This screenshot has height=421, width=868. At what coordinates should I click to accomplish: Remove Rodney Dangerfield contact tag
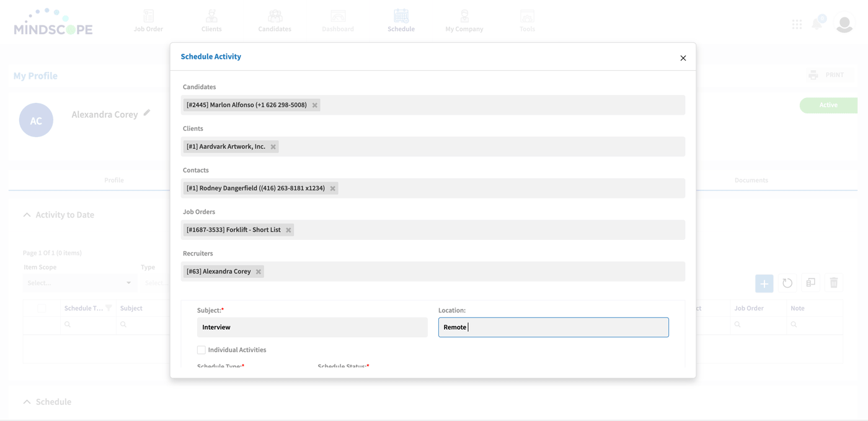[333, 188]
